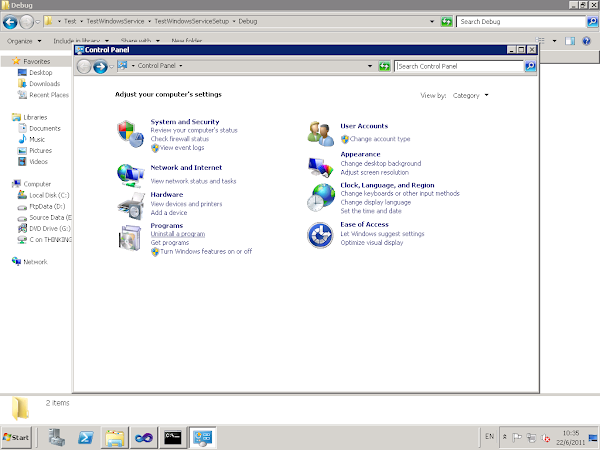Click Check firewall status link
The height and width of the screenshot is (450, 600).
pyautogui.click(x=179, y=139)
